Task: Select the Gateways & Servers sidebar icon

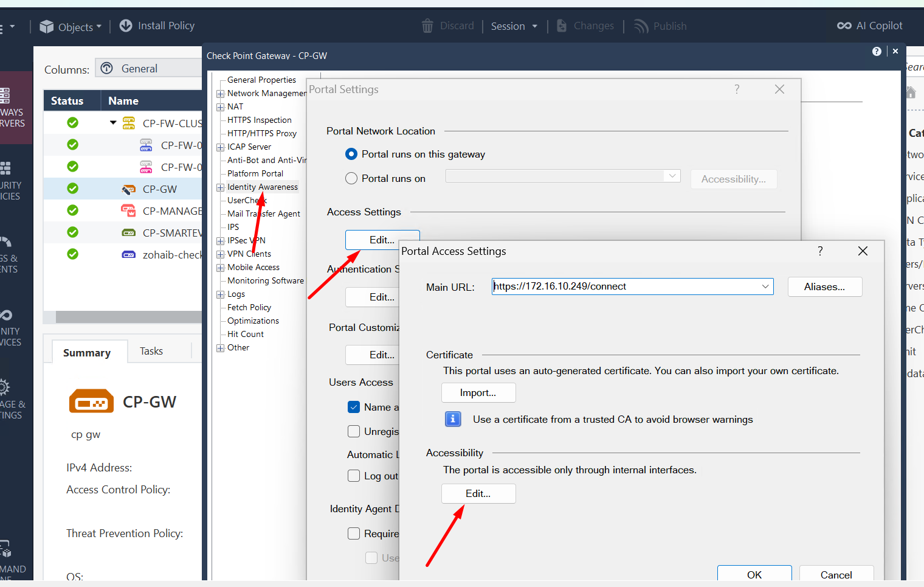Action: [5, 96]
